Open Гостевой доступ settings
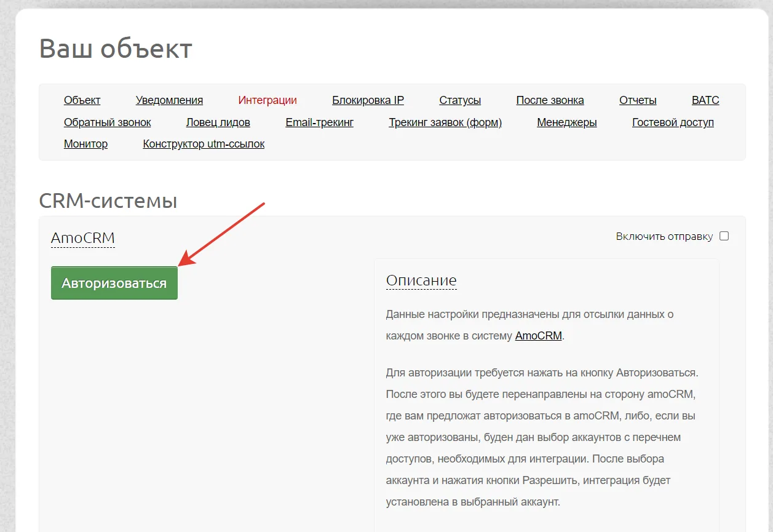773x532 pixels. coord(673,122)
